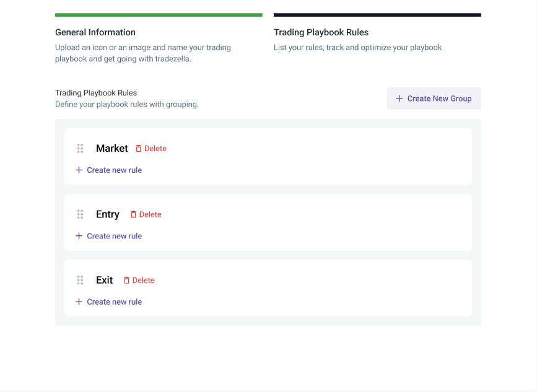
Task: Click the Entry group drag handle icon
Action: pos(80,214)
